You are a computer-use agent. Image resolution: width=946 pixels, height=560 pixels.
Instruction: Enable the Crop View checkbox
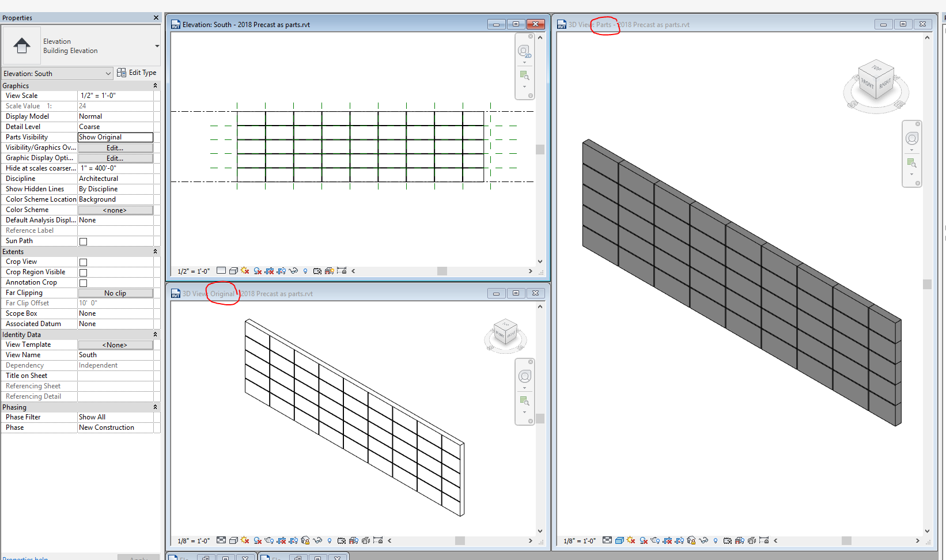coord(83,262)
